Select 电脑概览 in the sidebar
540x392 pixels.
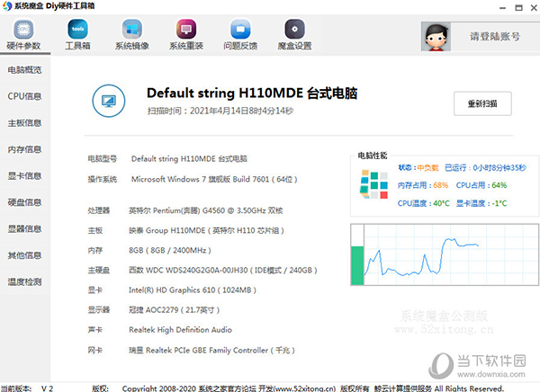pyautogui.click(x=25, y=69)
